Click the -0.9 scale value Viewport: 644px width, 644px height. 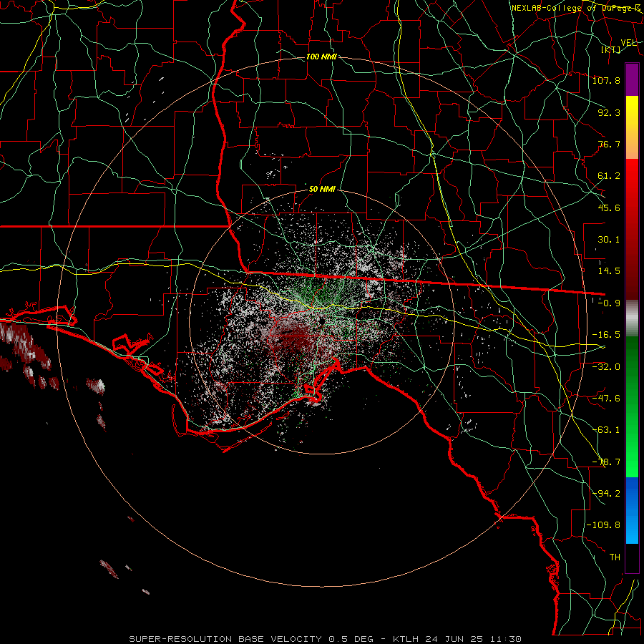(x=609, y=303)
